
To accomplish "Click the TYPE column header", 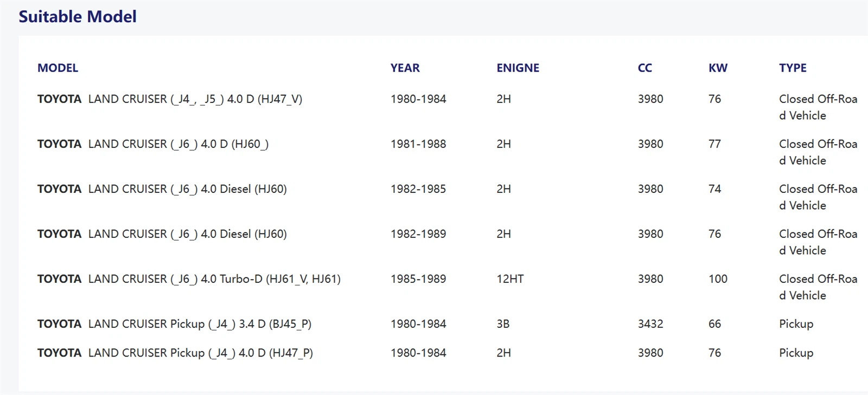I will click(x=793, y=68).
